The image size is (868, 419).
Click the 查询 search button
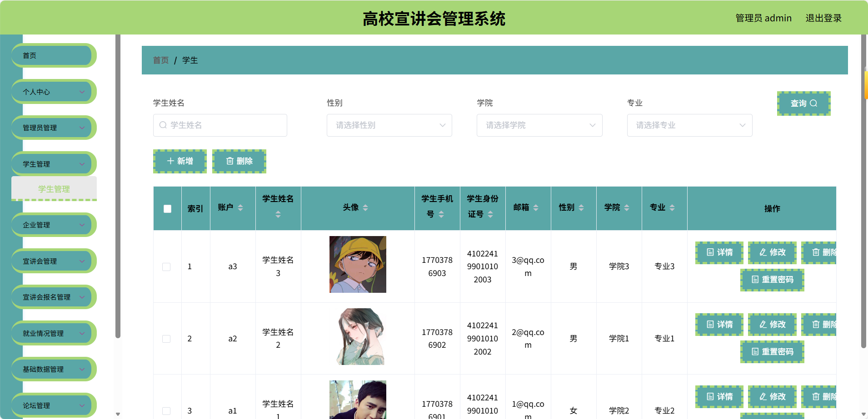point(803,104)
